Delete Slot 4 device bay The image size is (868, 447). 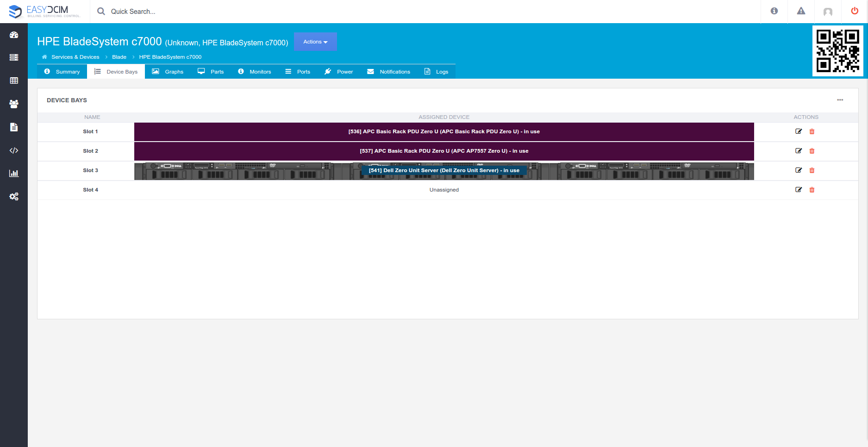coord(812,190)
